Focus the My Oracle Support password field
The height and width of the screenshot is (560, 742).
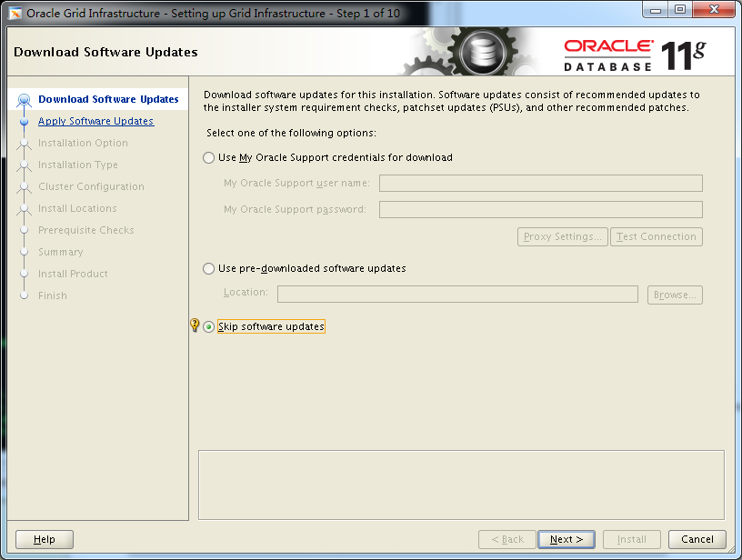pos(541,209)
